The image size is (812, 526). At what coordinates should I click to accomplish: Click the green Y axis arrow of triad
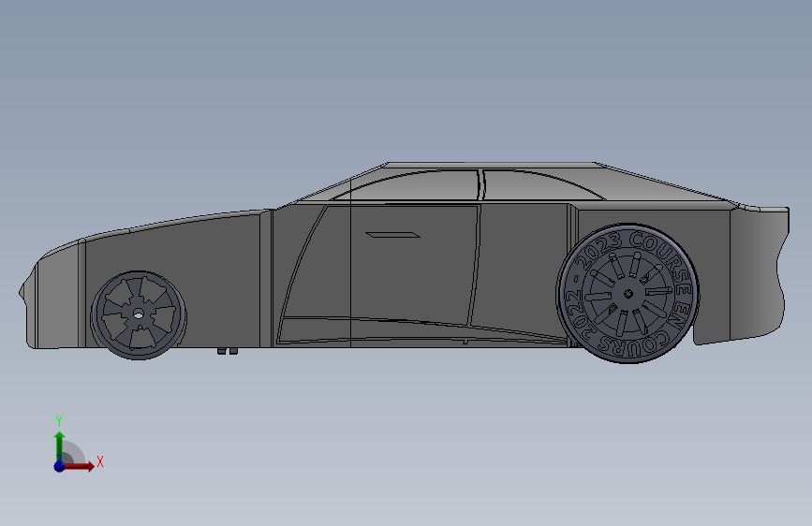pos(60,446)
